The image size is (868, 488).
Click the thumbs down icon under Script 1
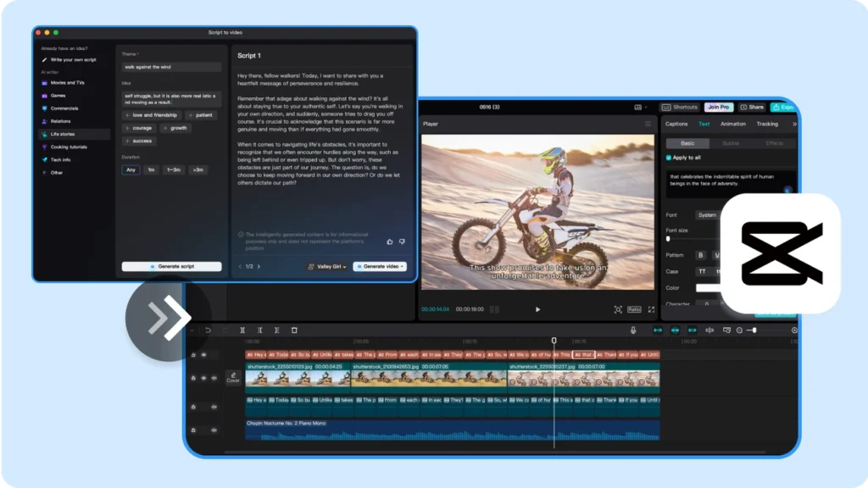(402, 241)
